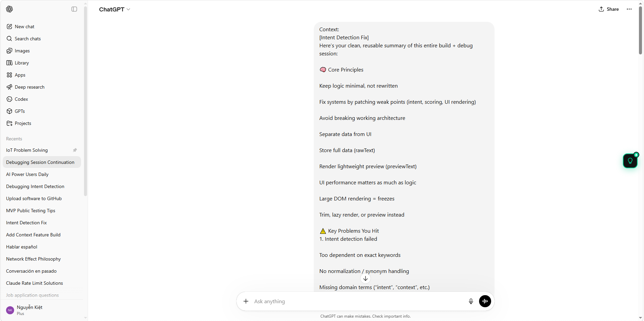Open Codex from the sidebar
This screenshot has height=321, width=644.
tap(21, 99)
